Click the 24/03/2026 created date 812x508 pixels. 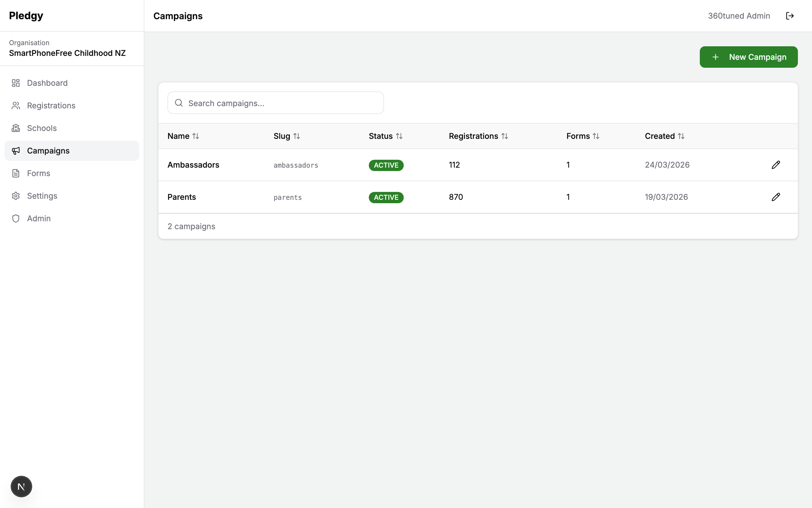tap(667, 165)
